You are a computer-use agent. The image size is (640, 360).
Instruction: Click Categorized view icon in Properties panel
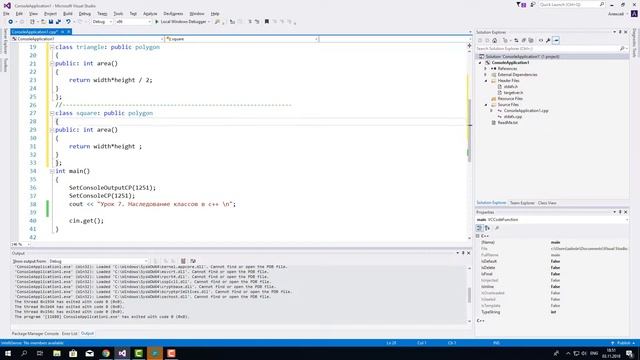[x=479, y=228]
